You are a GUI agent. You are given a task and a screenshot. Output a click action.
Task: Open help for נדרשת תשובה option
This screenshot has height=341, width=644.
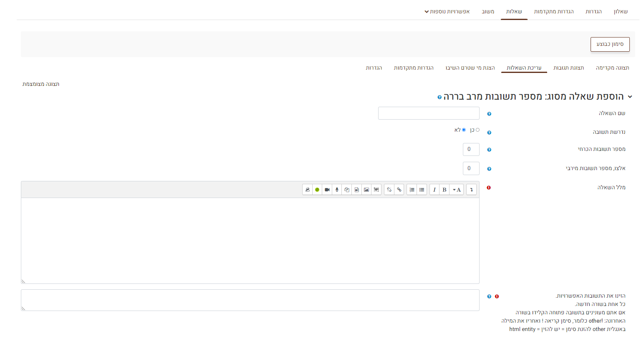[489, 133]
